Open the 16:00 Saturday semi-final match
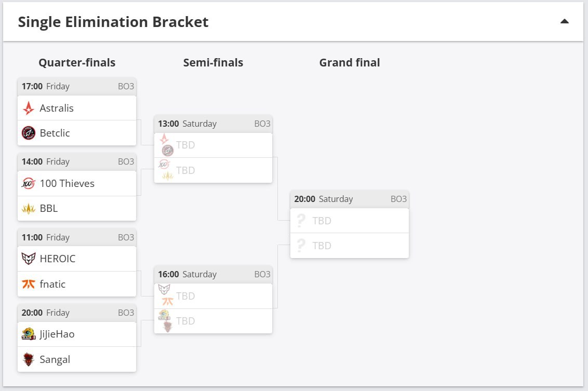 point(213,300)
